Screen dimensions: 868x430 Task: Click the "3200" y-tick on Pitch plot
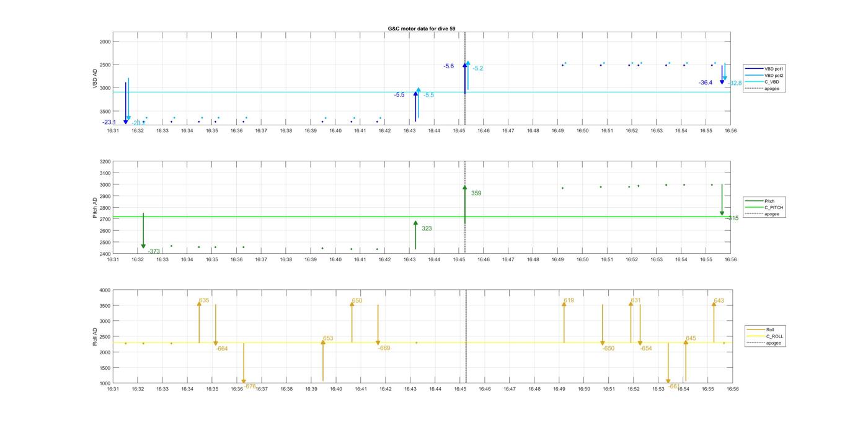click(x=104, y=161)
